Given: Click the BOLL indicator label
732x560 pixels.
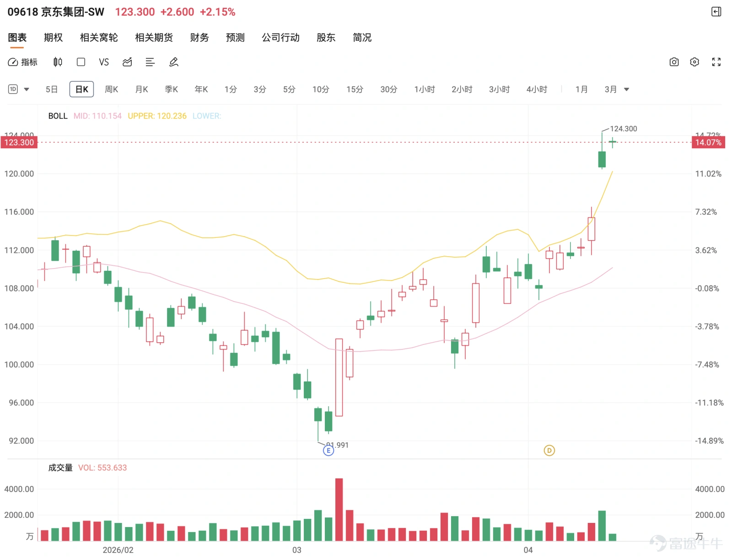Looking at the screenshot, I should (x=58, y=116).
